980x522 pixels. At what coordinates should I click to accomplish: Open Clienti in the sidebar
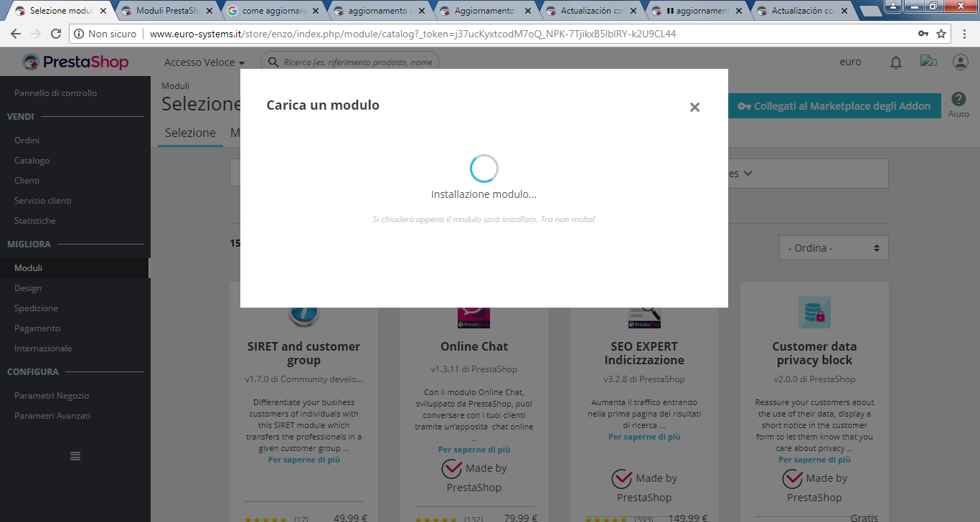click(27, 181)
